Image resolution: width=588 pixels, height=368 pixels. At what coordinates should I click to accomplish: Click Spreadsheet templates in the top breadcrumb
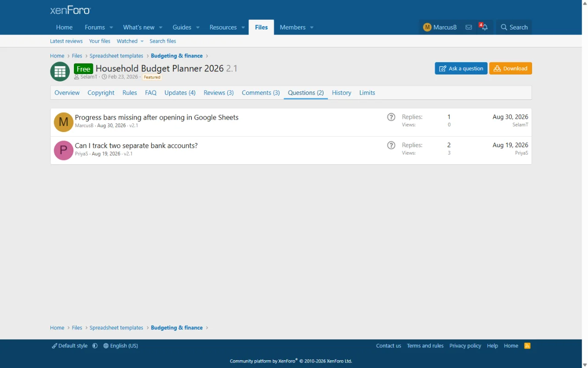[x=117, y=56]
